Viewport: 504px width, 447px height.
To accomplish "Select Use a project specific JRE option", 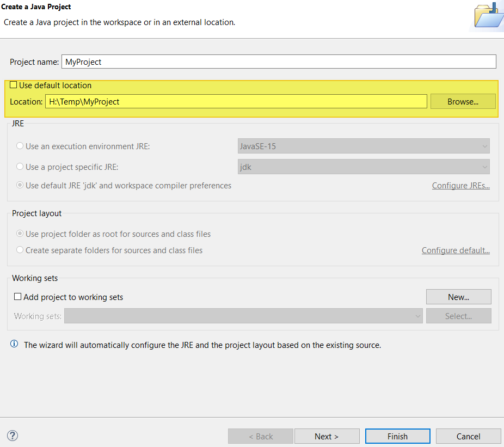I will pos(20,167).
